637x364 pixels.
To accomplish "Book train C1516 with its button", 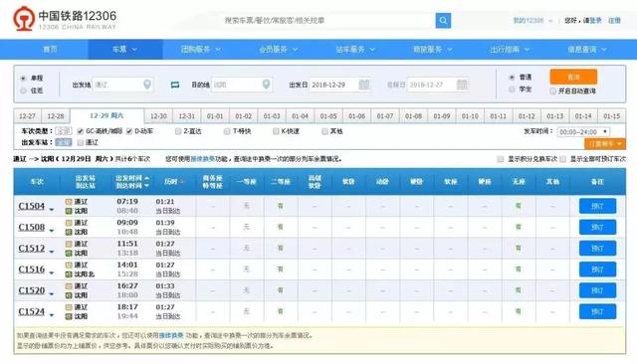I will tap(597, 270).
